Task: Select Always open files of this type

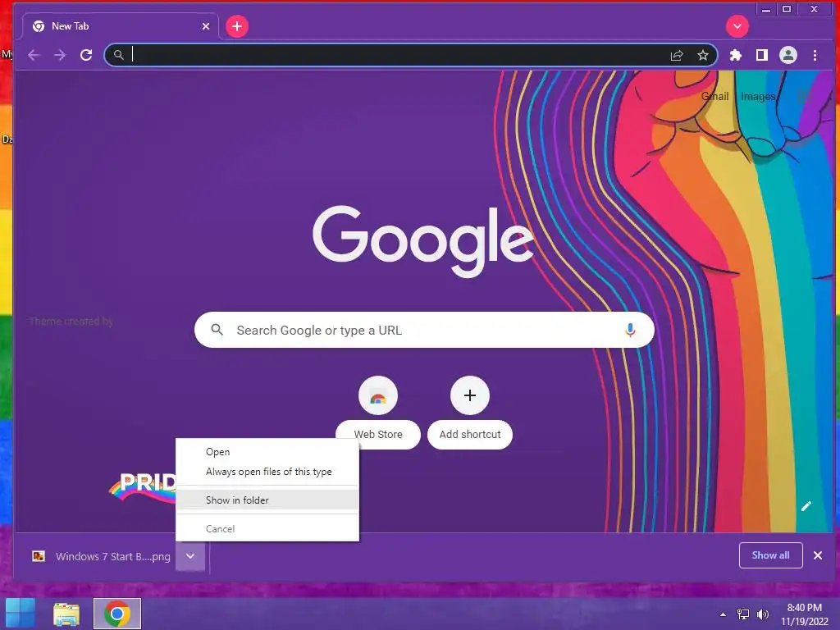Action: [x=267, y=472]
